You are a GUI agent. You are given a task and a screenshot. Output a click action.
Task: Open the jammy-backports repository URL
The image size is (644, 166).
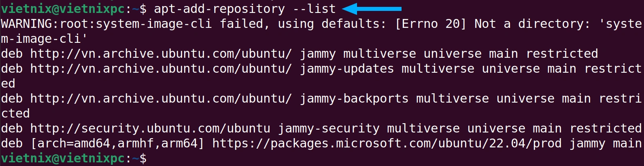[161, 99]
